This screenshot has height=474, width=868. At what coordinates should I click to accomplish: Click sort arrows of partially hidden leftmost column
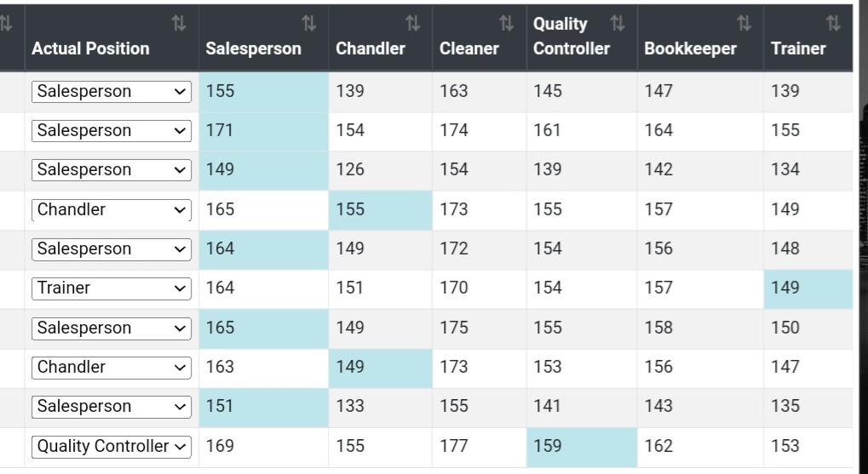(x=5, y=24)
